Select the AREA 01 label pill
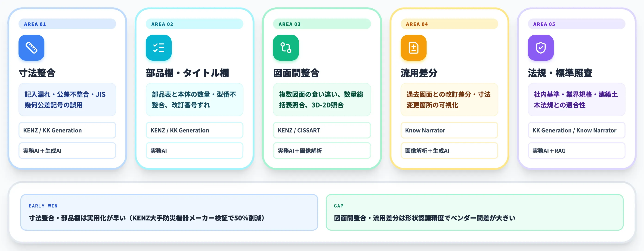The width and height of the screenshot is (644, 251). 67,24
